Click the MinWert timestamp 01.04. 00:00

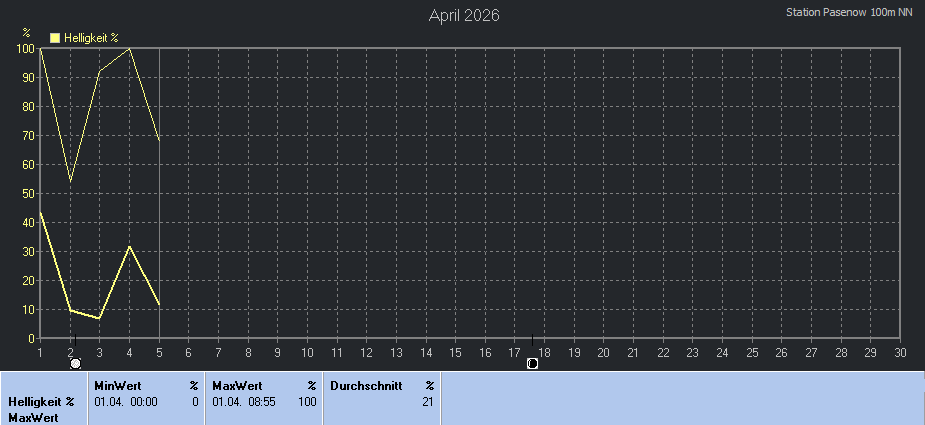126,402
